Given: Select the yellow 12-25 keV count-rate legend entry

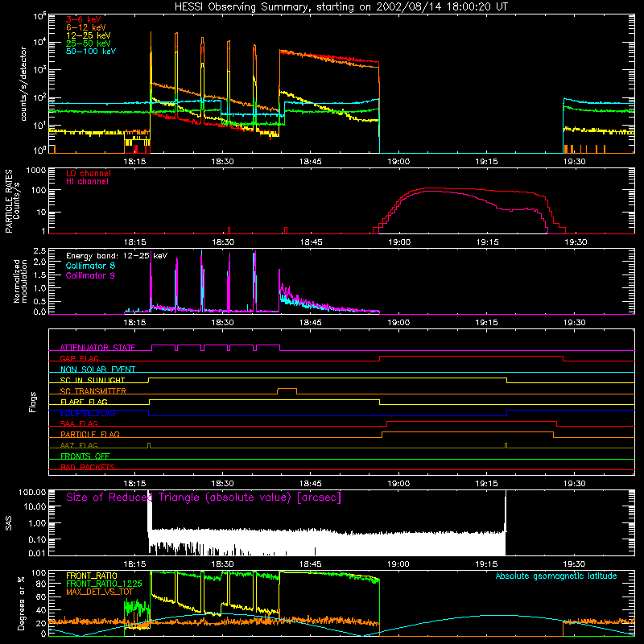Looking at the screenshot, I should pos(89,35).
